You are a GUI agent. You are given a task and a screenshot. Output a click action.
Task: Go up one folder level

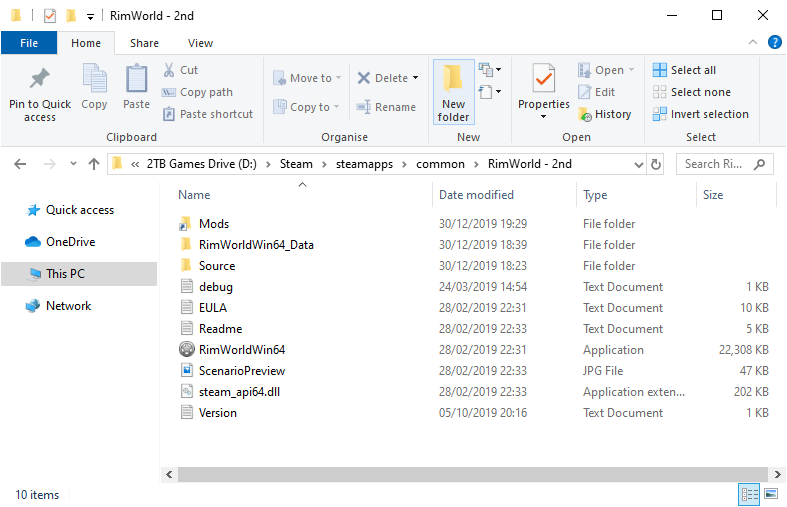[x=94, y=164]
